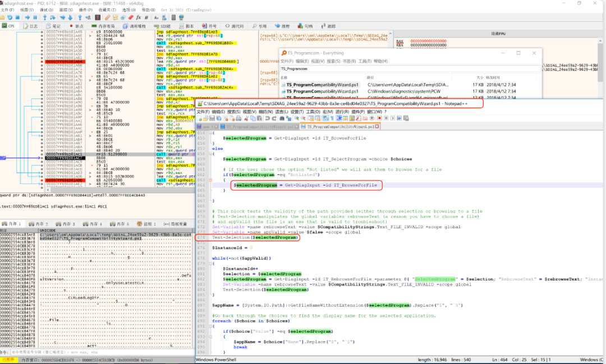Screen dimensions: 606x364
Task: Click x64dbg command input field
Action: (103, 352)
